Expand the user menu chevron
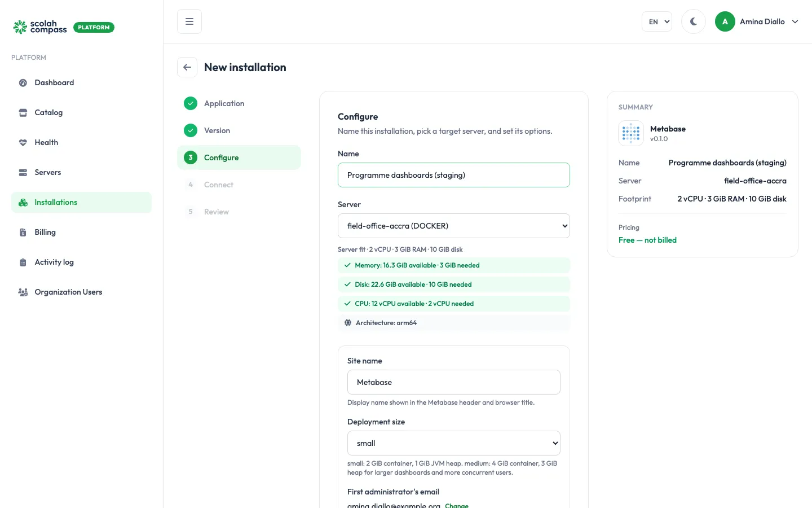 pos(795,21)
